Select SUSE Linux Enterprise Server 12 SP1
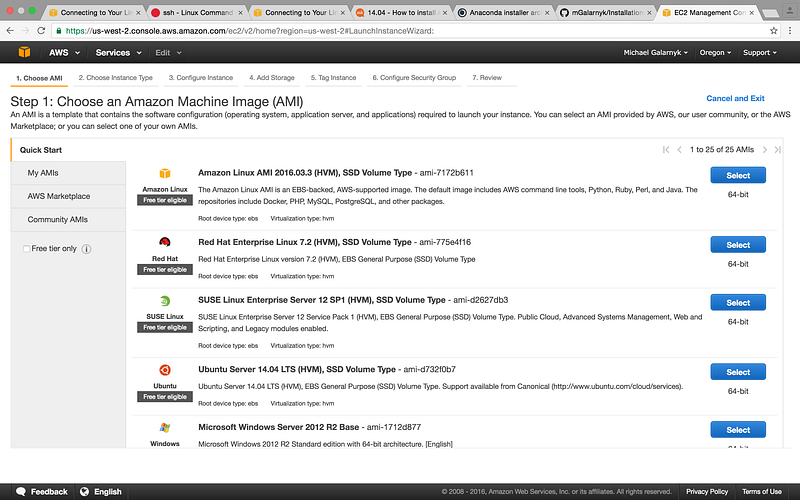Image resolution: width=800 pixels, height=500 pixels. point(738,303)
